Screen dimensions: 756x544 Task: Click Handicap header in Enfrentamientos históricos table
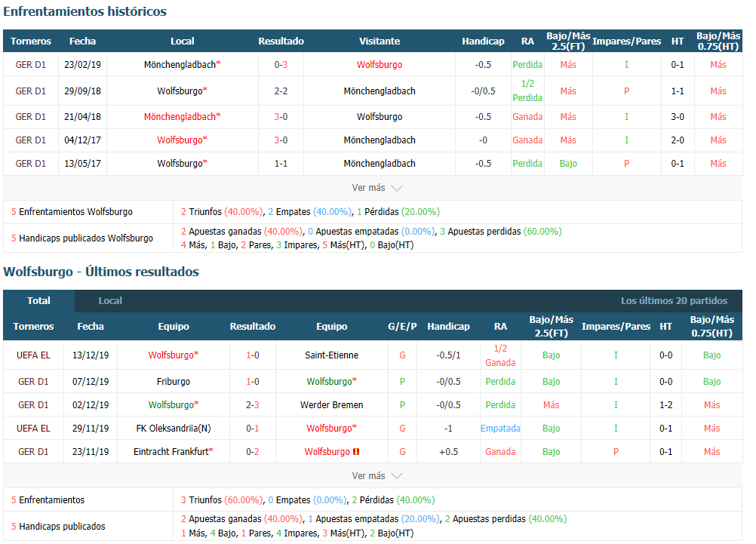483,41
